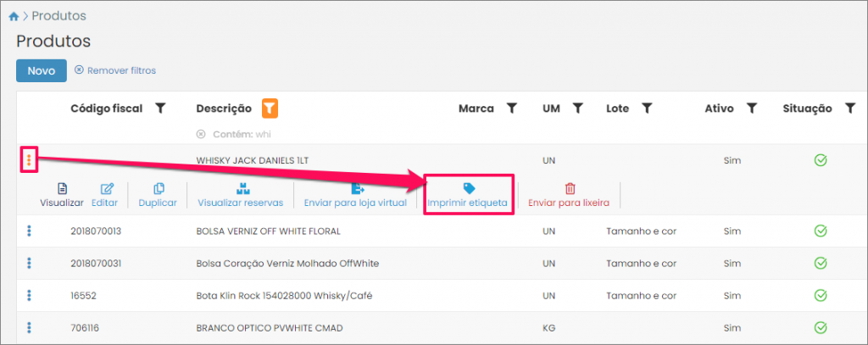This screenshot has height=345, width=868.
Task: Open the active orange Descrição filter
Action: [269, 109]
